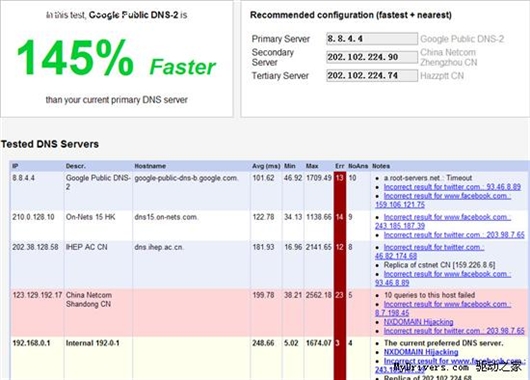Click the Secondary Server field 202.102.224.90
Screen dimensions: 530x380
[372, 57]
